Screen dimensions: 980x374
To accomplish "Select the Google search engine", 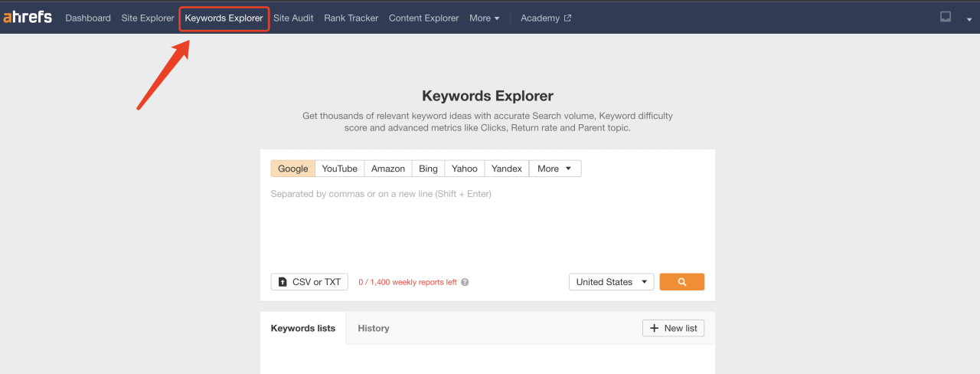I will point(292,169).
